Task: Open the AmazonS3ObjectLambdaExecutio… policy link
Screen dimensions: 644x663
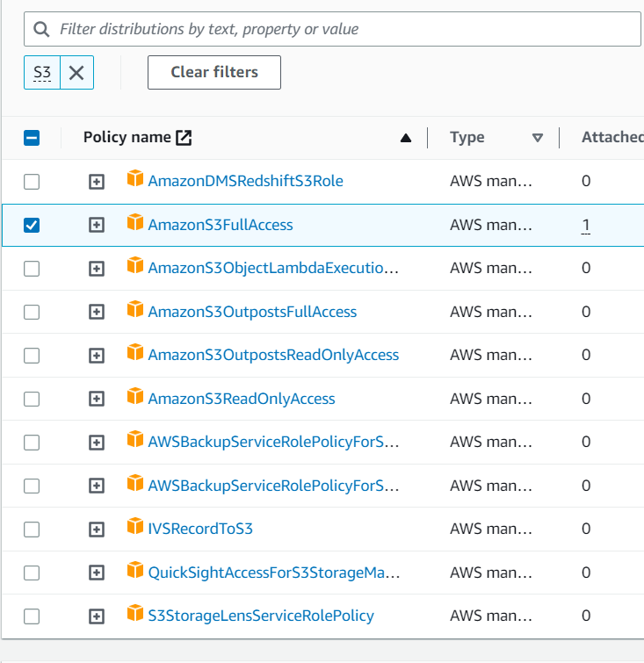Action: pos(273,268)
